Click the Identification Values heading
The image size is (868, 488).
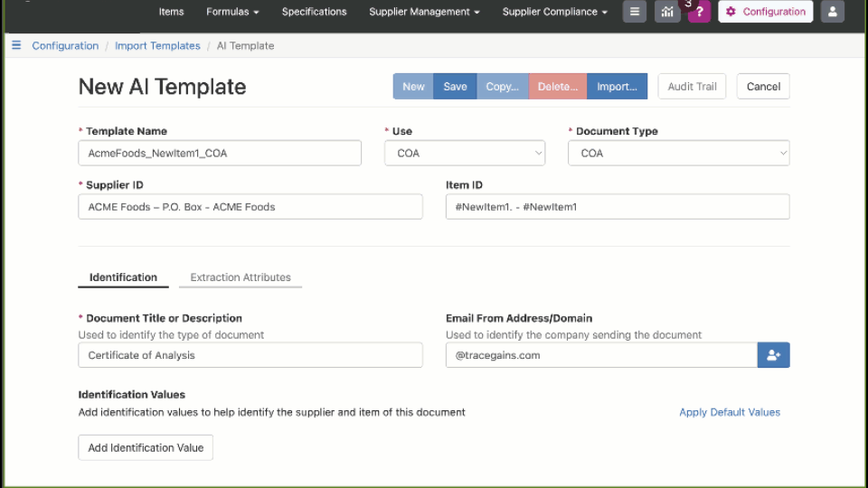[132, 395]
